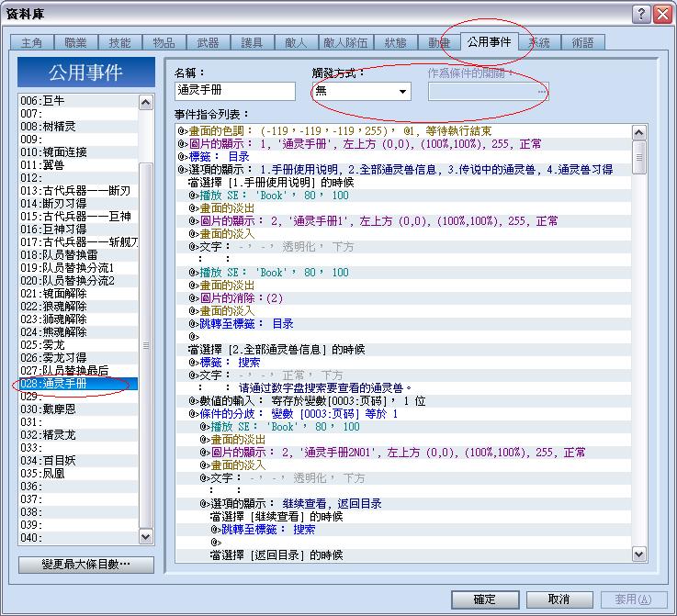Viewport: 677px width, 616px height.
Task: Select list item 022:狼魂解除
Action: point(78,307)
